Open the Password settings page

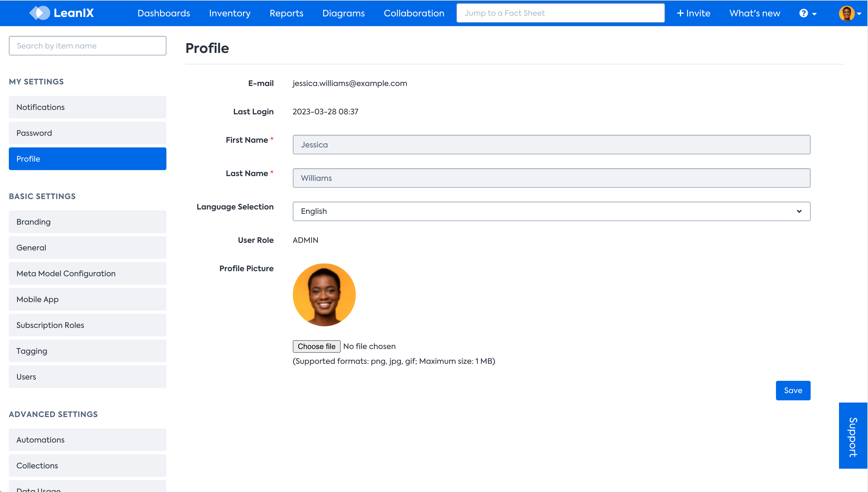(87, 133)
